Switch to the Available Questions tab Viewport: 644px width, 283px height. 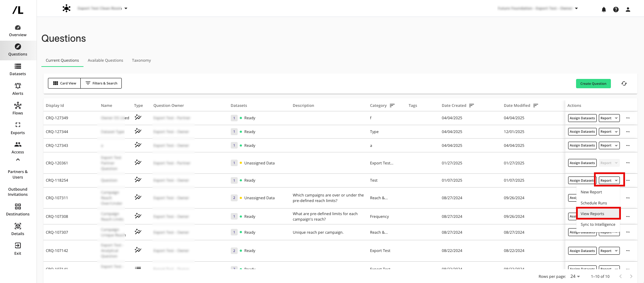(x=105, y=60)
